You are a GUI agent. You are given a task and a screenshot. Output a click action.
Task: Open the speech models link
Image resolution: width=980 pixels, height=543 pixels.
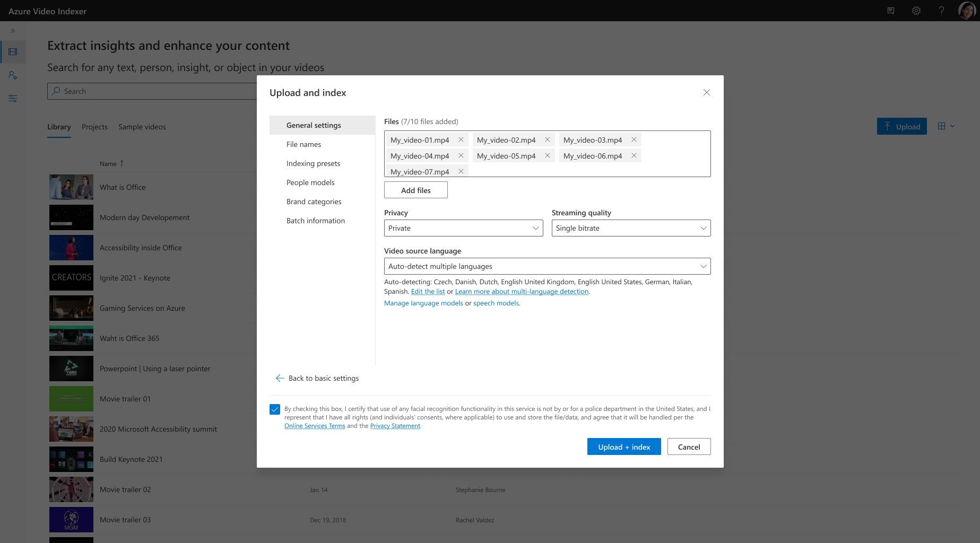[496, 303]
